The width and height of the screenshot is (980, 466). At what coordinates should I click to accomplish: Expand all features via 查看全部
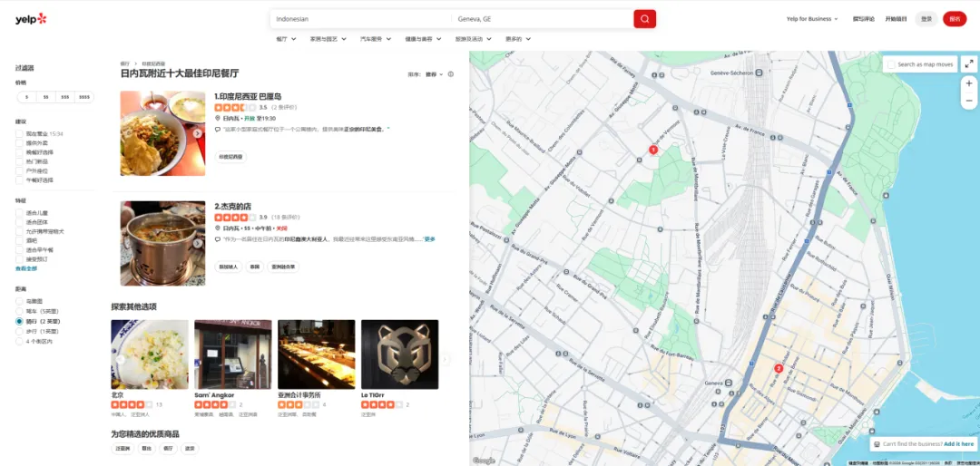tap(26, 268)
